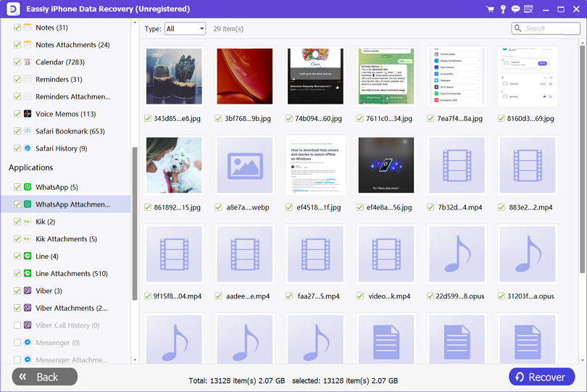Click the Calendar category icon
Screen dimensions: 587x392
point(28,62)
